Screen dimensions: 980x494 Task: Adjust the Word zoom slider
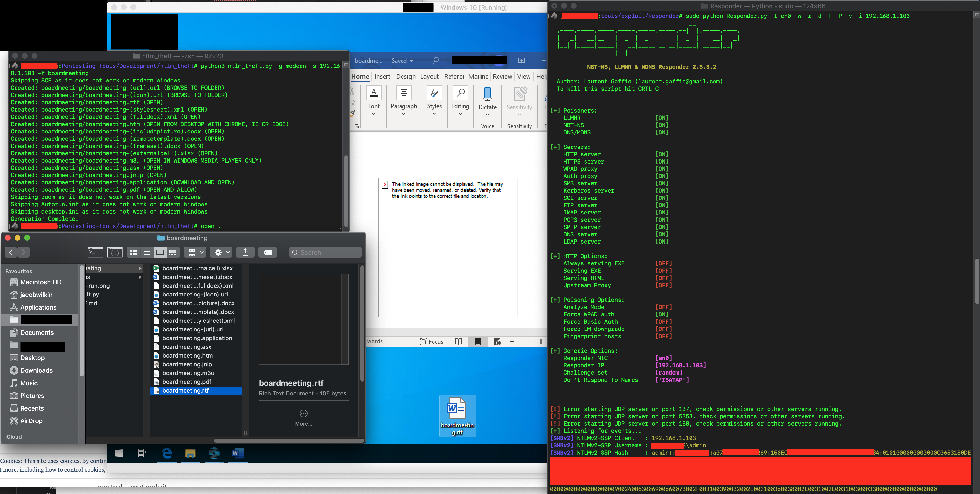pos(541,341)
